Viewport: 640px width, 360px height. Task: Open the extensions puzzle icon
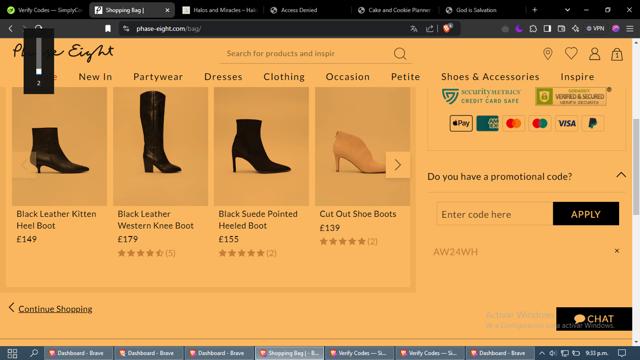click(533, 29)
